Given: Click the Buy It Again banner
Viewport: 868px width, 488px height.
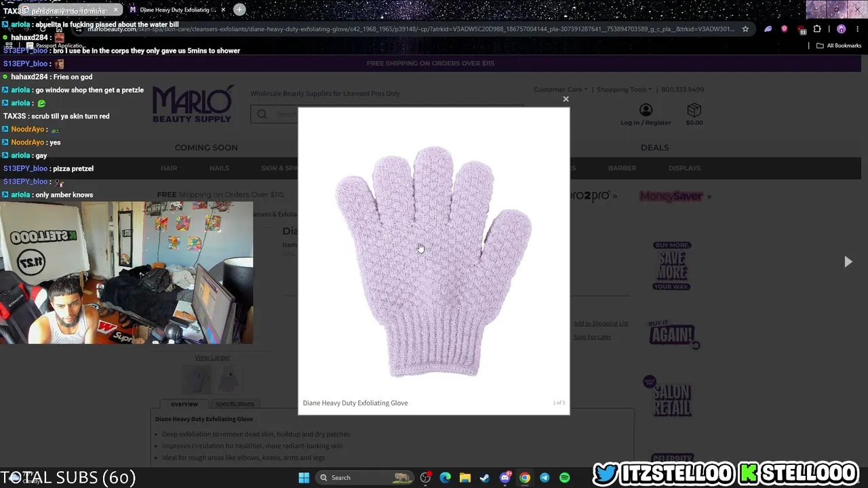Looking at the screenshot, I should 672,334.
